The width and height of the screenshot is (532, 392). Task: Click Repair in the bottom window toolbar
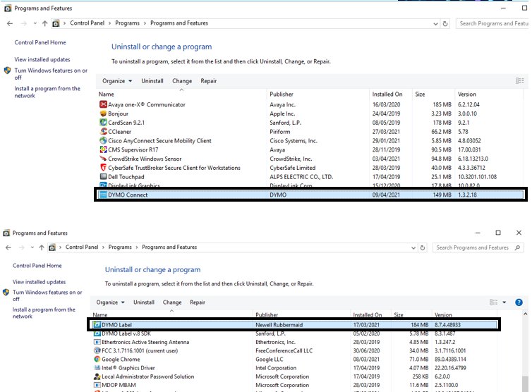[x=198, y=302]
